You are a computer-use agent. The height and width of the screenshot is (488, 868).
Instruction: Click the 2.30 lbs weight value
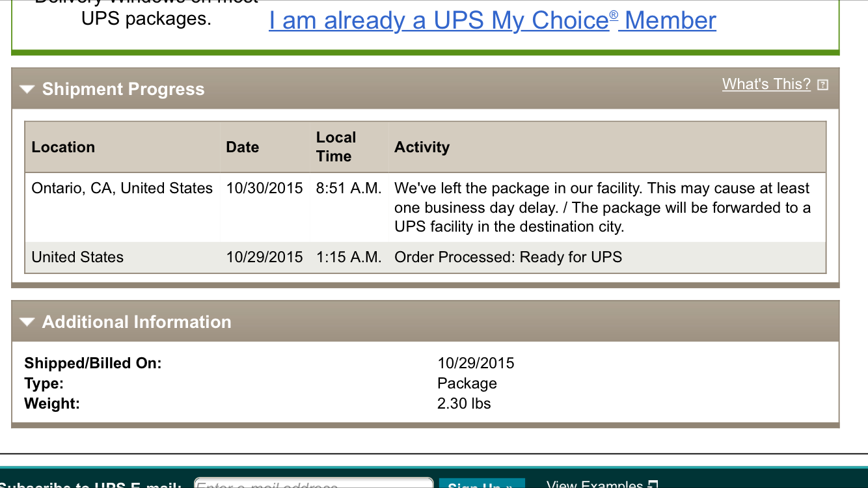pyautogui.click(x=464, y=403)
